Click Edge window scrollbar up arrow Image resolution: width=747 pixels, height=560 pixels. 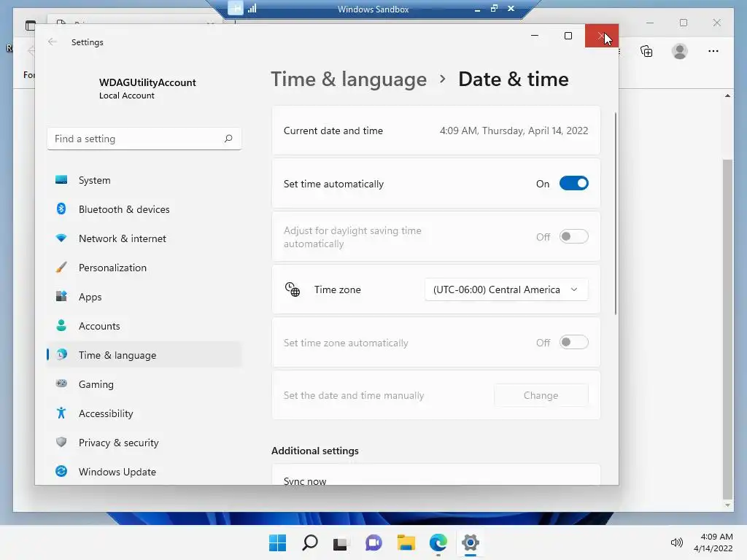pos(727,96)
